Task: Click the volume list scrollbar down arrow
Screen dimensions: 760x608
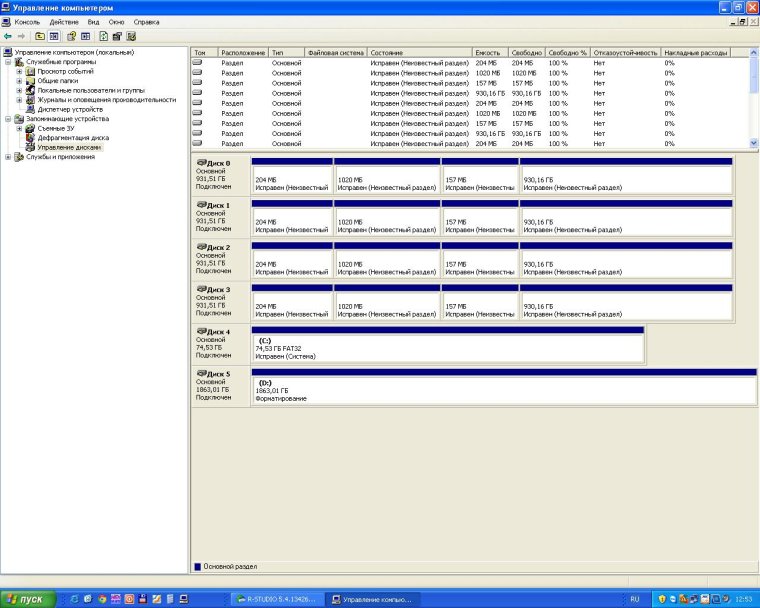Action: (x=754, y=143)
